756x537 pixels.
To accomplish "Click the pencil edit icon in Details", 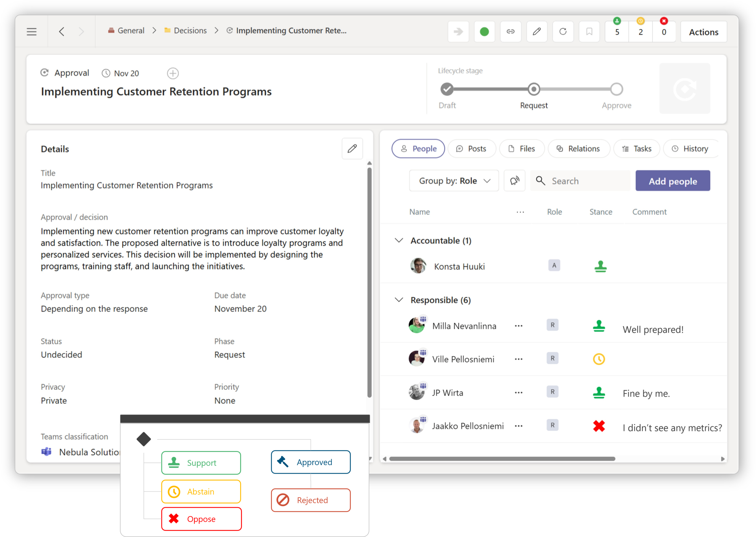I will pyautogui.click(x=352, y=149).
